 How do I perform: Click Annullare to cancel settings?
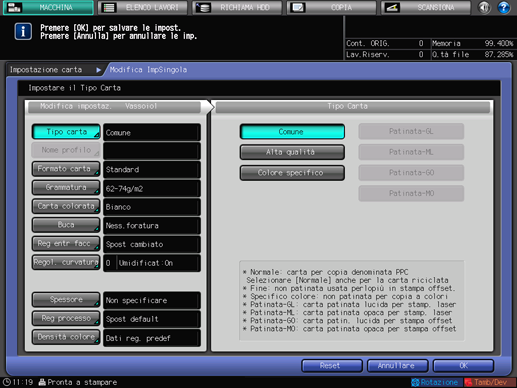397,366
